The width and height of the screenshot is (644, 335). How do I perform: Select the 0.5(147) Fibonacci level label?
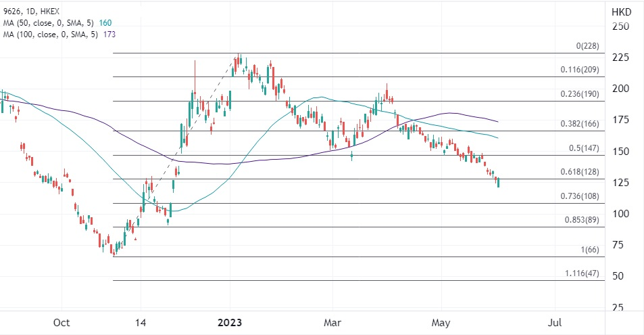584,148
